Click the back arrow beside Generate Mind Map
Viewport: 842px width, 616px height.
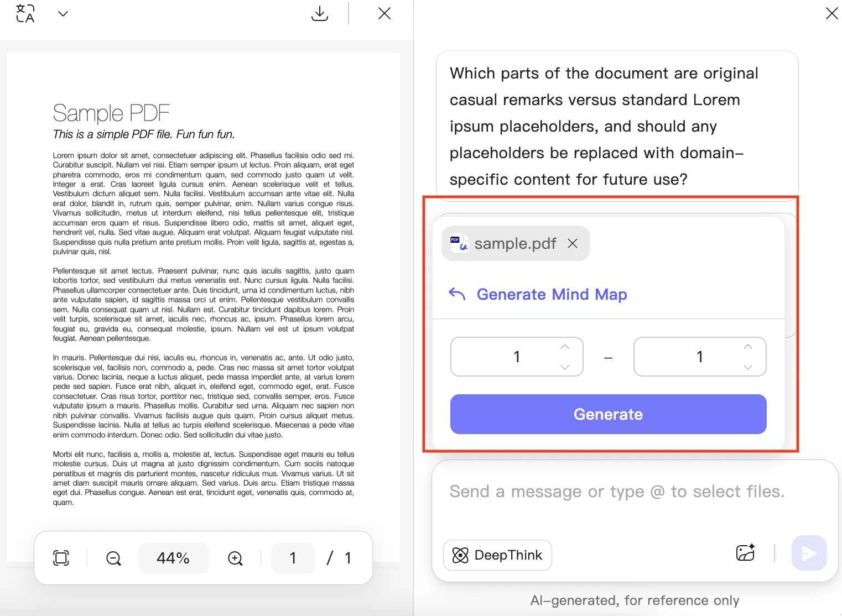[x=457, y=294]
